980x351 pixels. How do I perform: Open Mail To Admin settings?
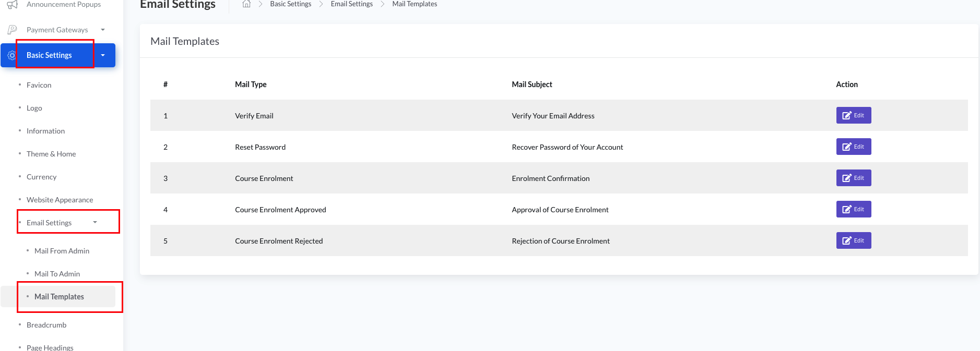(57, 274)
